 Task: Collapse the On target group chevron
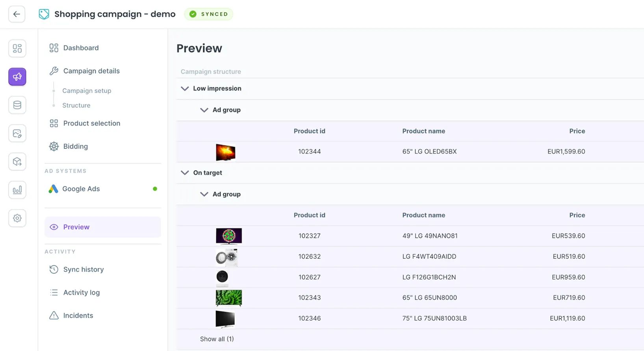[185, 173]
